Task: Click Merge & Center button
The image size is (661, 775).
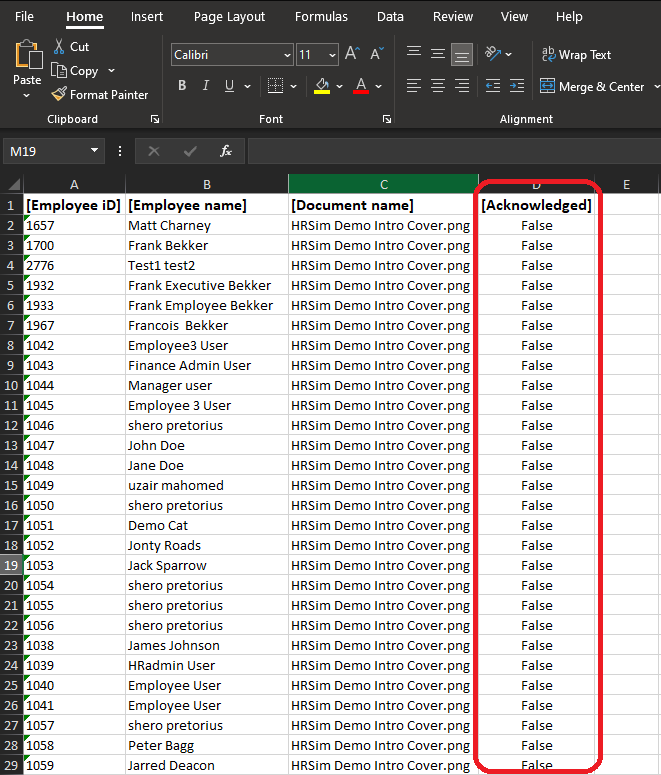Action: [x=592, y=86]
